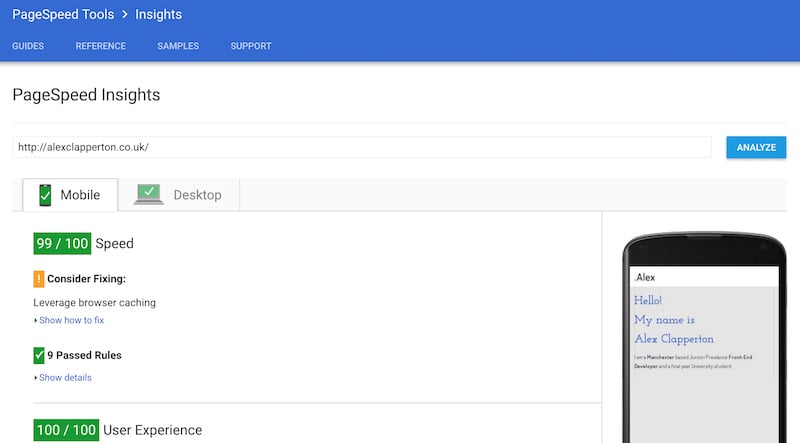Click the 100 / 100 User Experience badge

coord(66,430)
